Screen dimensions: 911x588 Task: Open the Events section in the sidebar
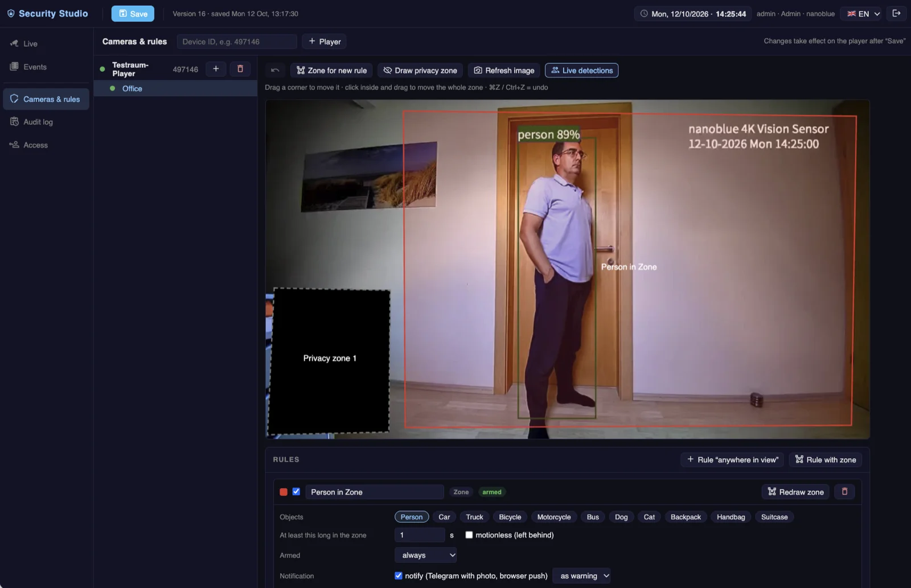[46, 67]
